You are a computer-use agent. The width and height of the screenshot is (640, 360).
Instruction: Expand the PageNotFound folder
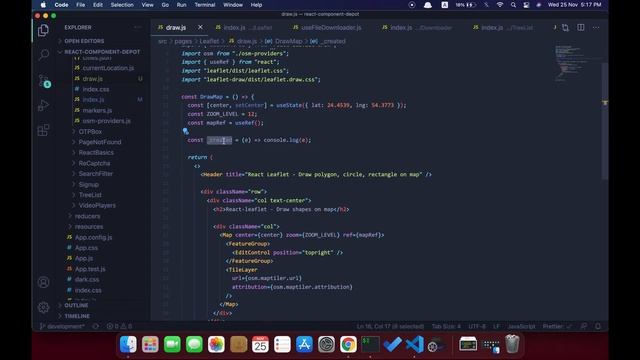tap(100, 142)
